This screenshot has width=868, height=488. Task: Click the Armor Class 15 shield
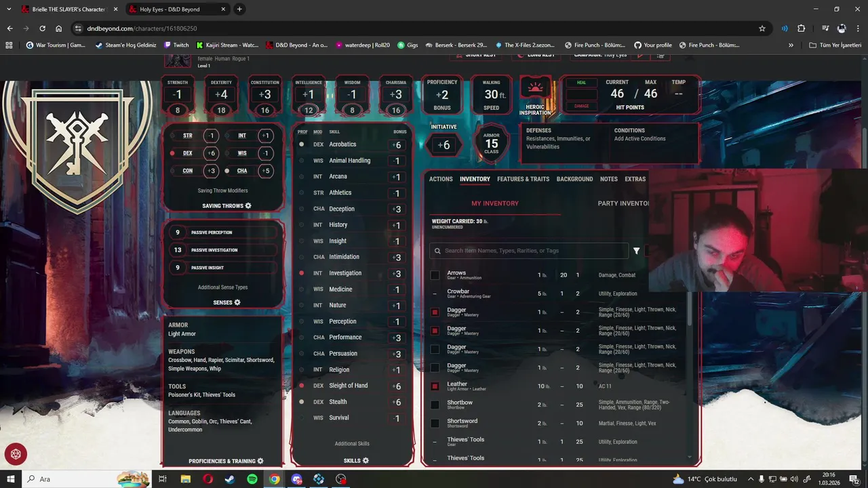click(492, 143)
